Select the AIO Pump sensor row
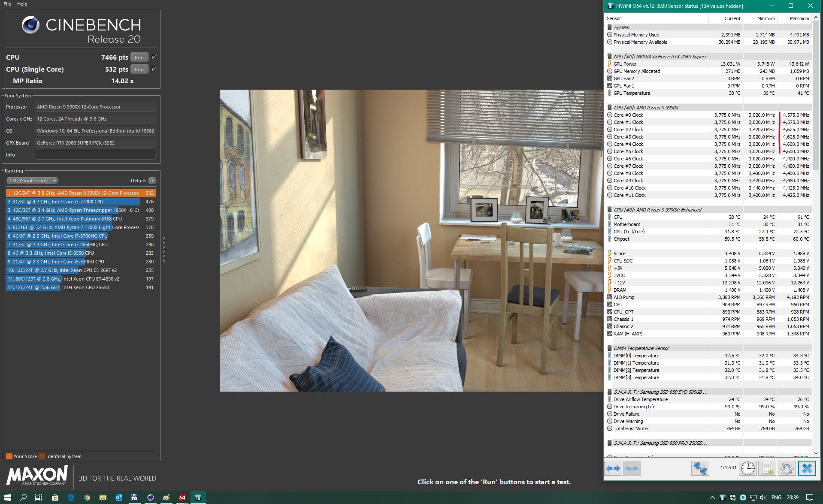This screenshot has width=823, height=504. point(708,297)
